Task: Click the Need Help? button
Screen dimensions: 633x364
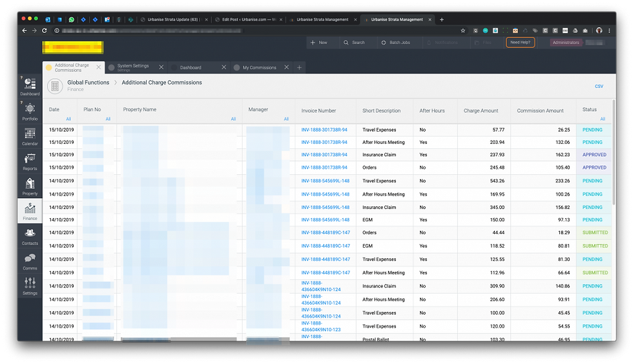Action: tap(520, 43)
